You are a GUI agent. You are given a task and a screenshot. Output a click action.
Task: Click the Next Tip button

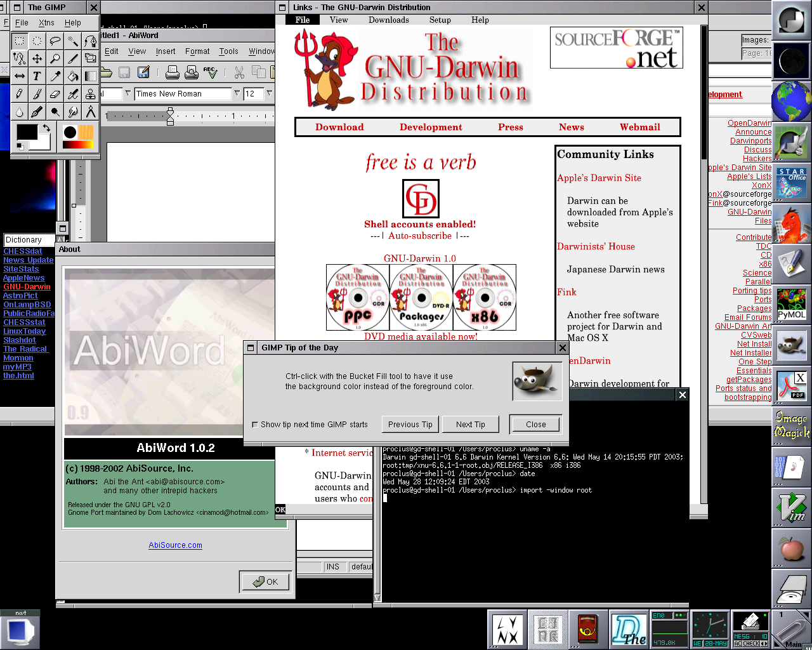coord(471,425)
